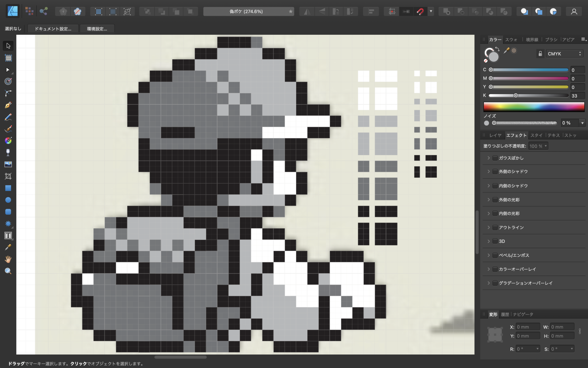Select the Zoom magnifier tool
The width and height of the screenshot is (588, 368).
point(8,271)
